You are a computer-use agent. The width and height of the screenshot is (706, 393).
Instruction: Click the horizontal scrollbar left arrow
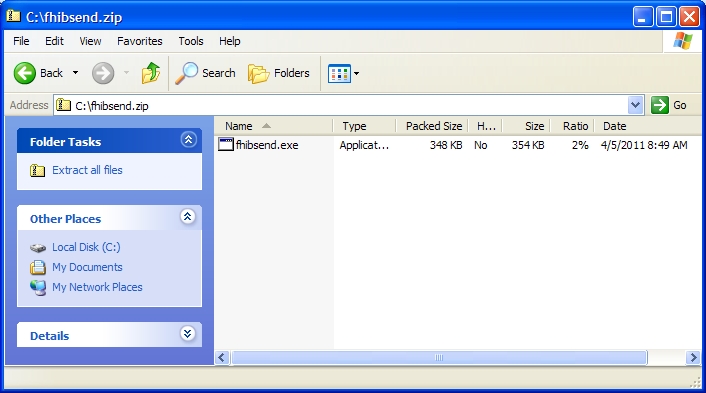[x=222, y=357]
